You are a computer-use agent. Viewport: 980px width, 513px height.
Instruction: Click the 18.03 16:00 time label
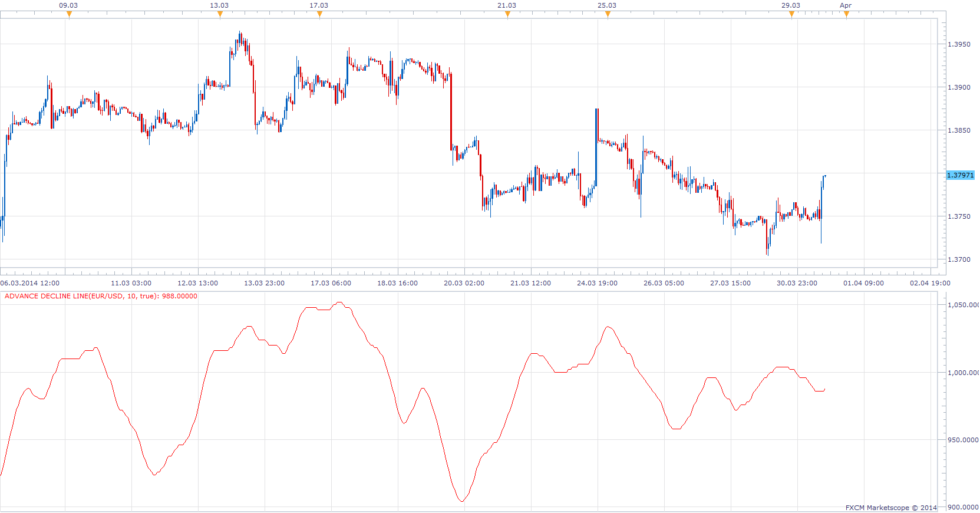coord(397,283)
